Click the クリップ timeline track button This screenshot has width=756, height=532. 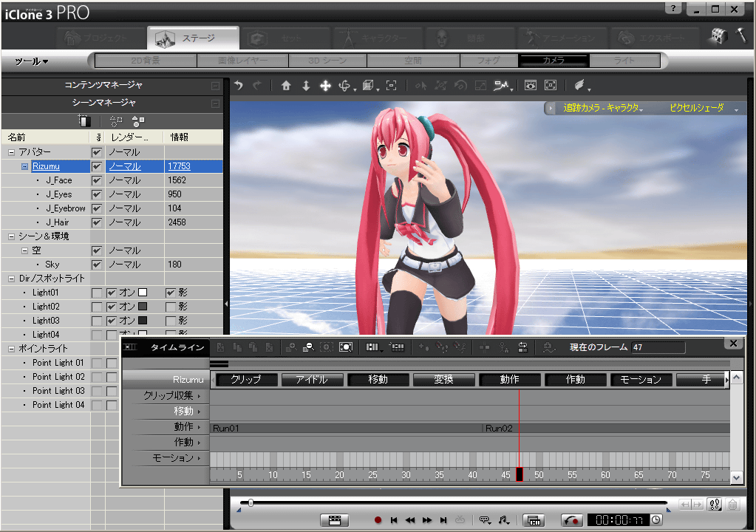click(247, 380)
